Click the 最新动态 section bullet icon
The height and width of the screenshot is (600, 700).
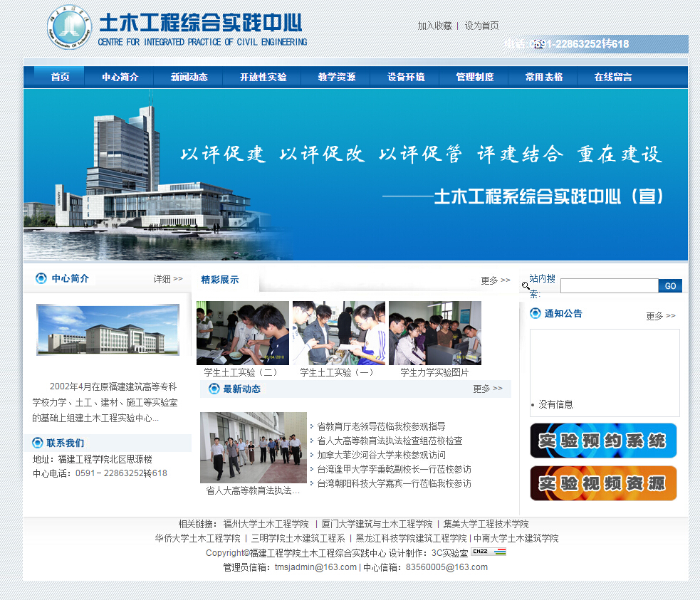214,389
